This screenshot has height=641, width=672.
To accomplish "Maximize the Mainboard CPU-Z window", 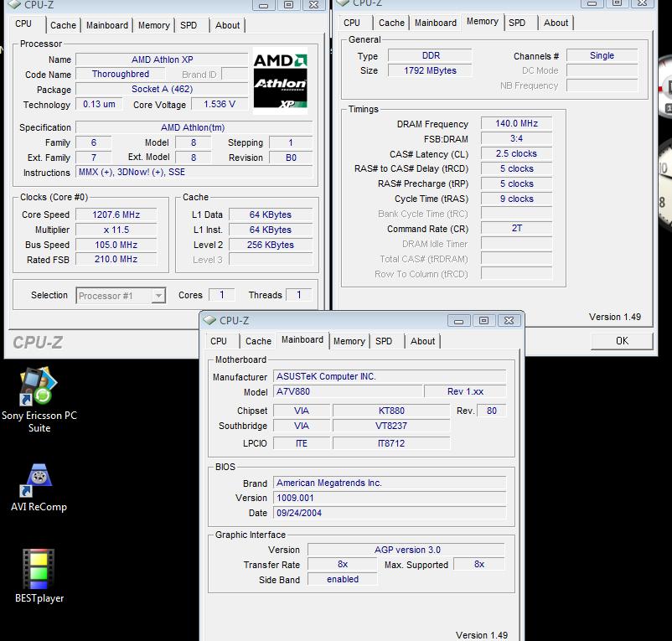I will (483, 320).
